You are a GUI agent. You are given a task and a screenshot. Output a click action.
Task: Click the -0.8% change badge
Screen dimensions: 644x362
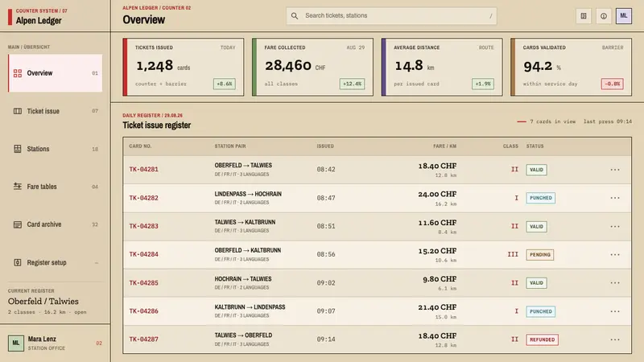pyautogui.click(x=612, y=84)
